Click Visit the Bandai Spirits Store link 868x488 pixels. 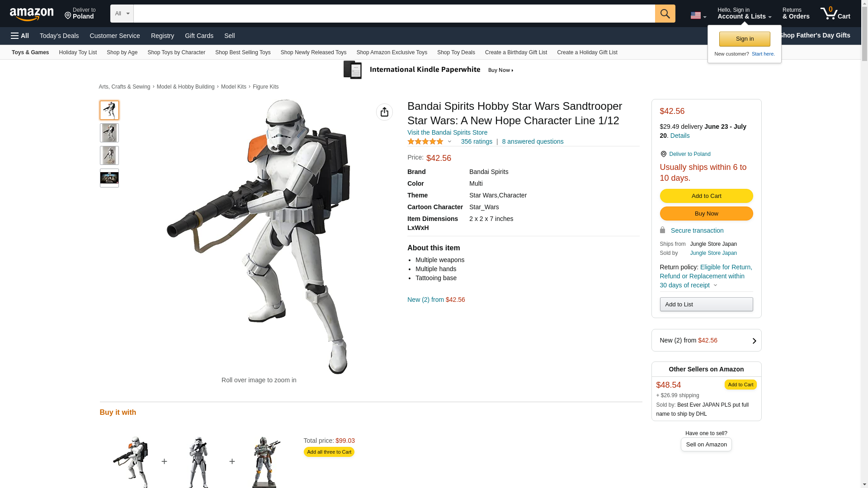(447, 132)
